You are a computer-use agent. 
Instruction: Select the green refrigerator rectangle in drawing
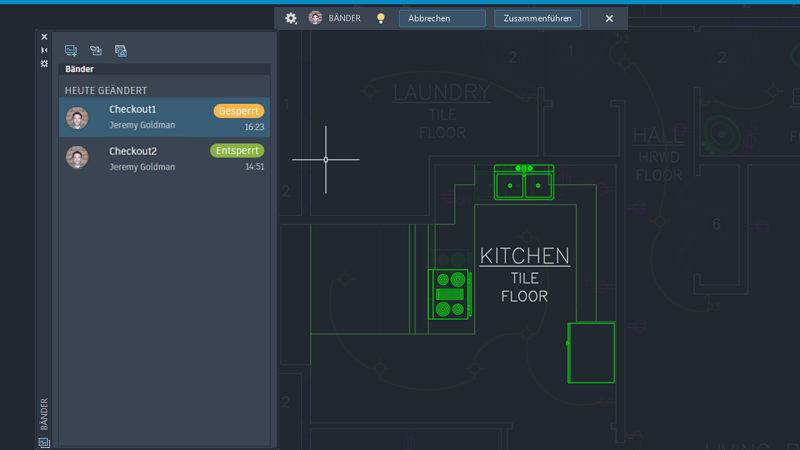tap(591, 353)
